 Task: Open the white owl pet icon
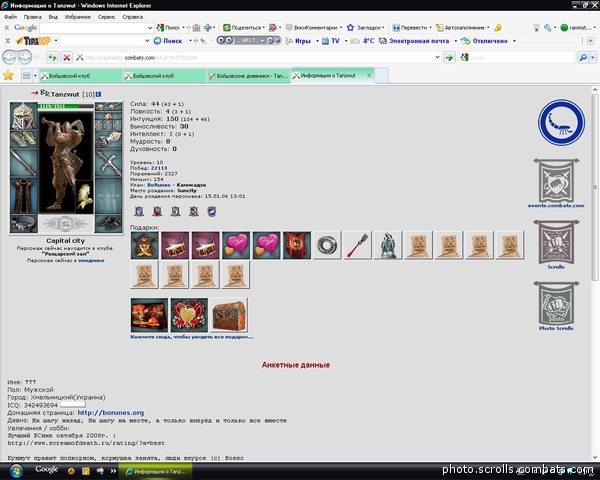click(x=84, y=197)
